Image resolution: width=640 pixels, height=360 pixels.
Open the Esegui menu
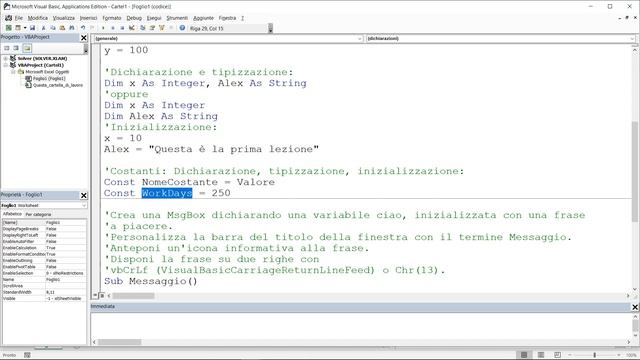[154, 18]
